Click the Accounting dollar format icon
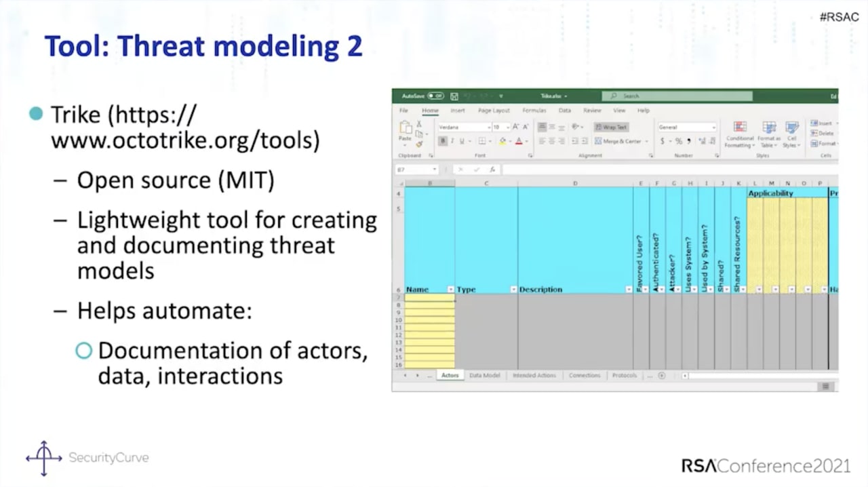 (662, 141)
